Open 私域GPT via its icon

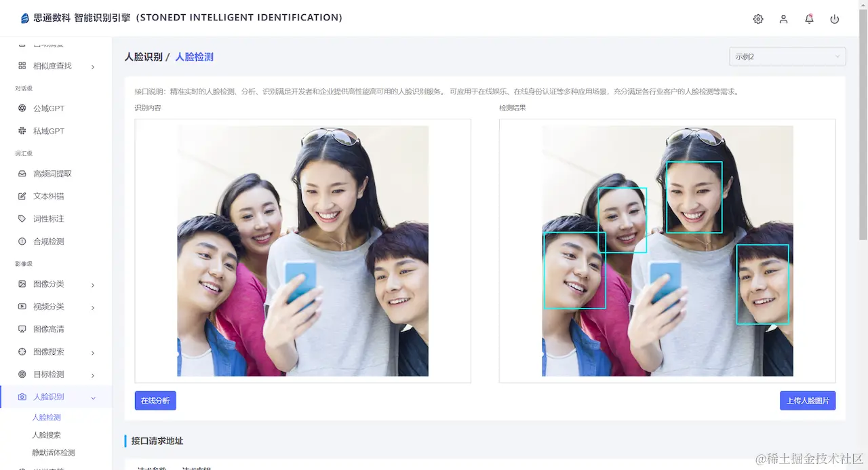(22, 131)
